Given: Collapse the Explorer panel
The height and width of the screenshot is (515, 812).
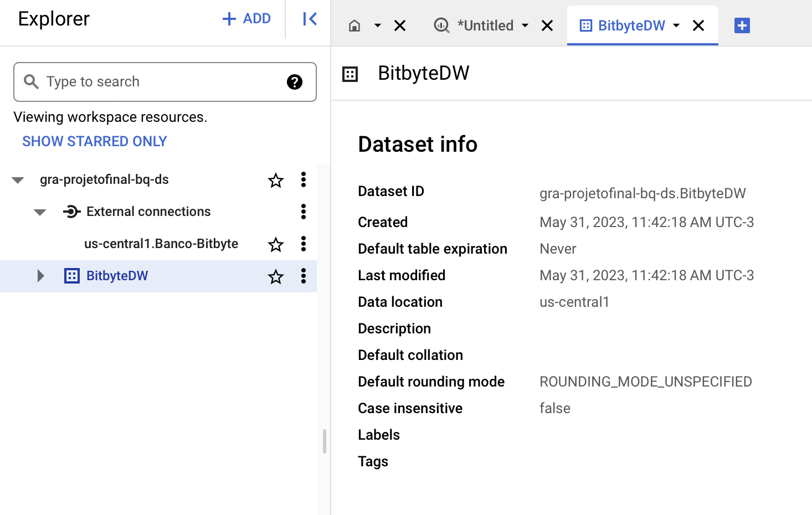Looking at the screenshot, I should (x=310, y=19).
